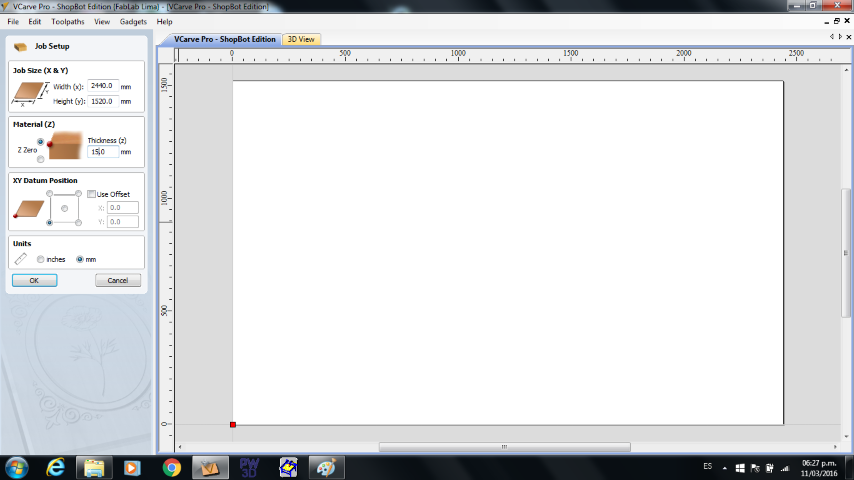Select top-right XY datum position

78,194
